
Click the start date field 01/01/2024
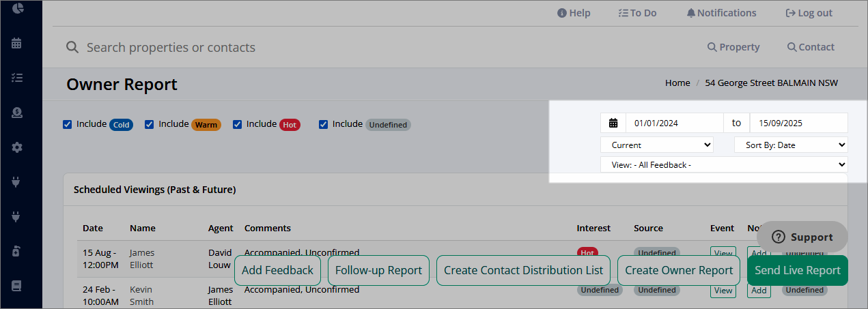(675, 123)
